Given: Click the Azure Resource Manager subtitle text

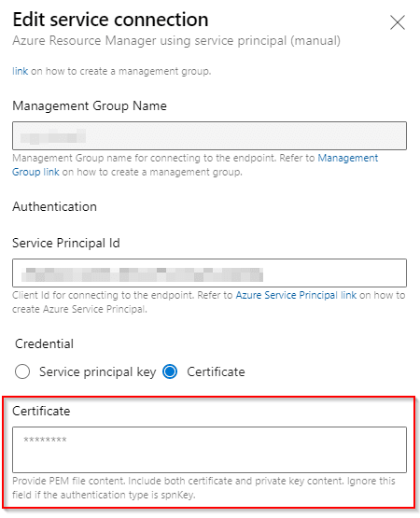Looking at the screenshot, I should (x=176, y=41).
